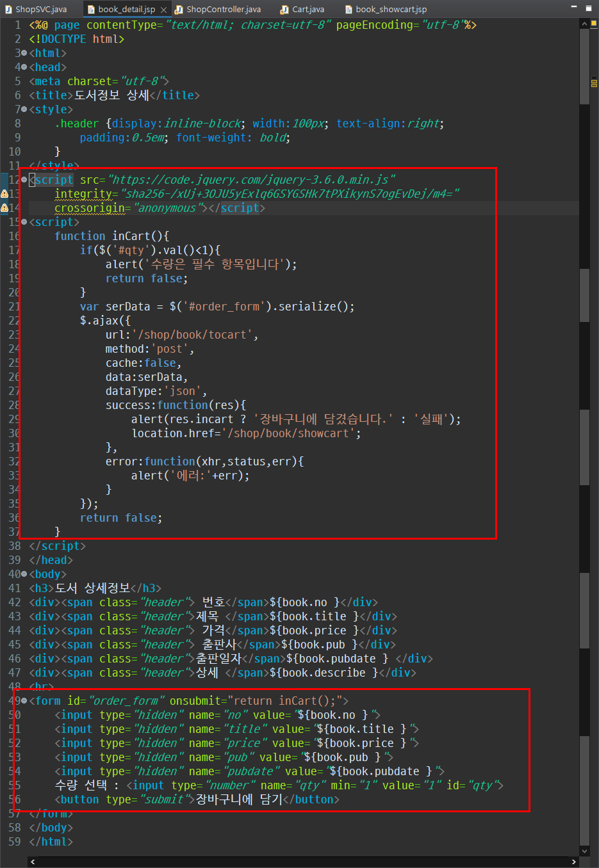Click 'serData' variable on line 21

point(128,307)
